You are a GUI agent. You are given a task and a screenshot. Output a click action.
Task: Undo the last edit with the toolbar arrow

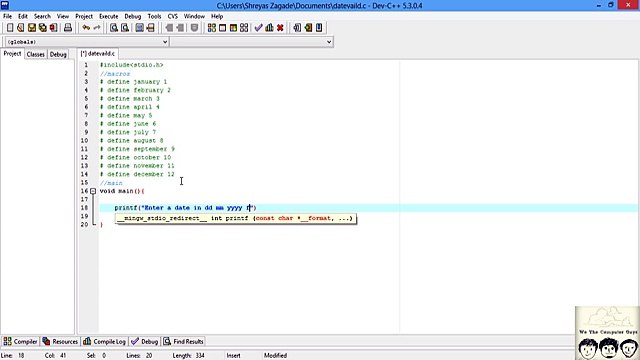click(86, 28)
